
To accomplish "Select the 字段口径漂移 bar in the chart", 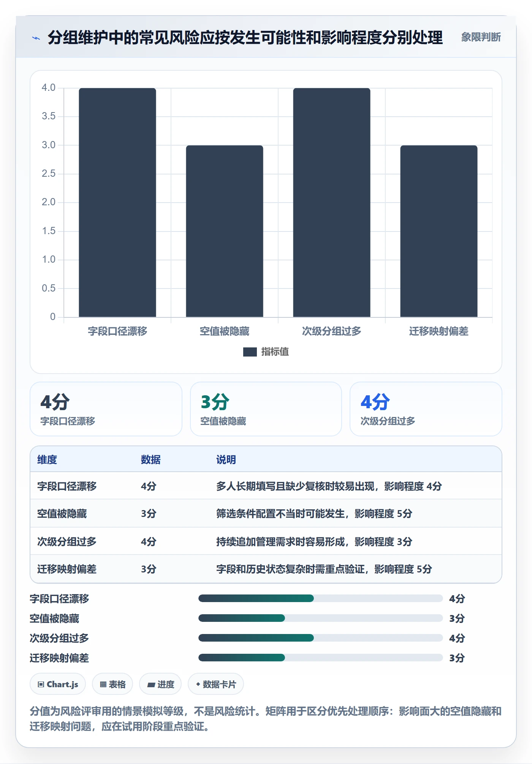I will [x=117, y=202].
